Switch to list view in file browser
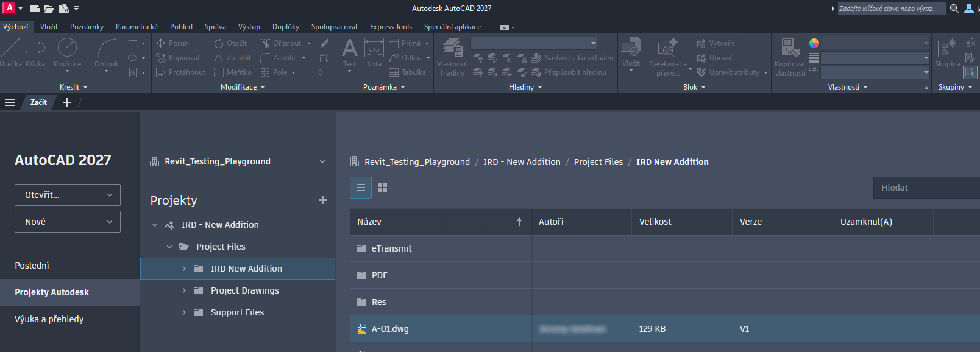The height and width of the screenshot is (352, 980). (361, 188)
